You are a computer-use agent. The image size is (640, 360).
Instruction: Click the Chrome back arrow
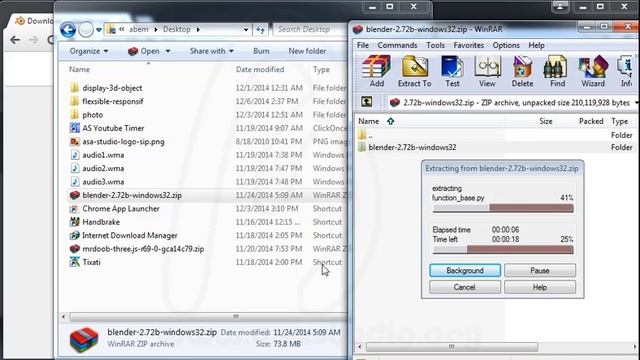point(15,40)
